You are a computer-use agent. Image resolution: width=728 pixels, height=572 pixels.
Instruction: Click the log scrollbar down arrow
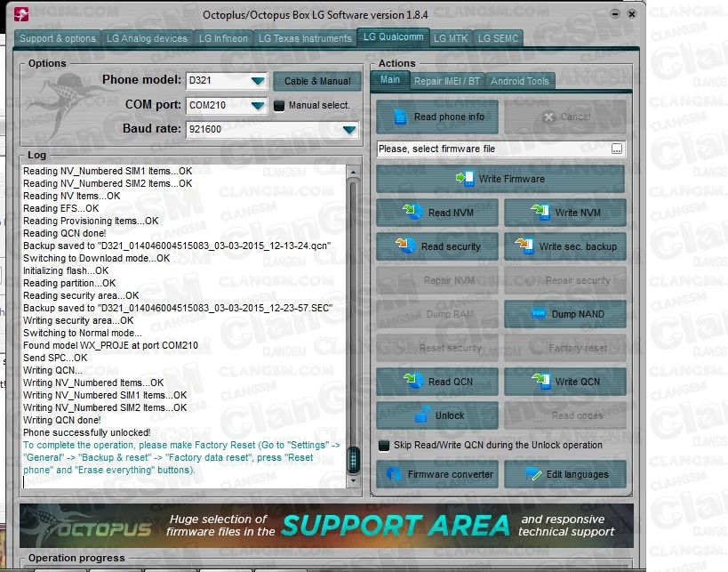point(353,480)
